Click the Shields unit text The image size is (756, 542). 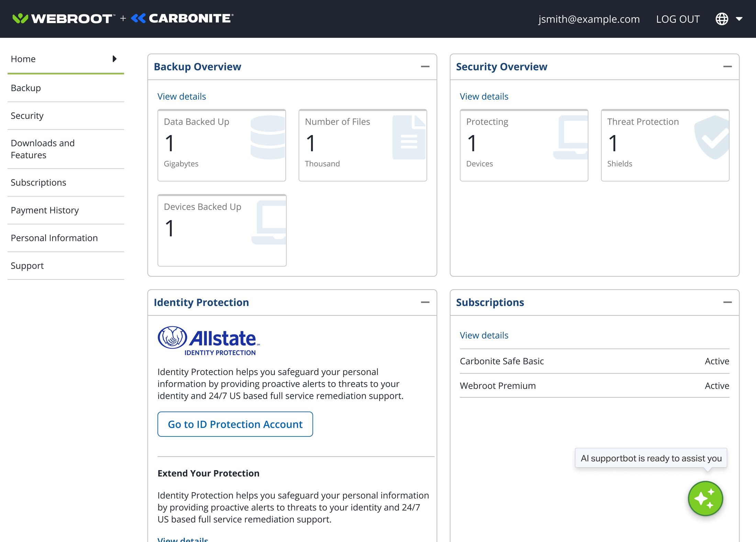point(620,164)
